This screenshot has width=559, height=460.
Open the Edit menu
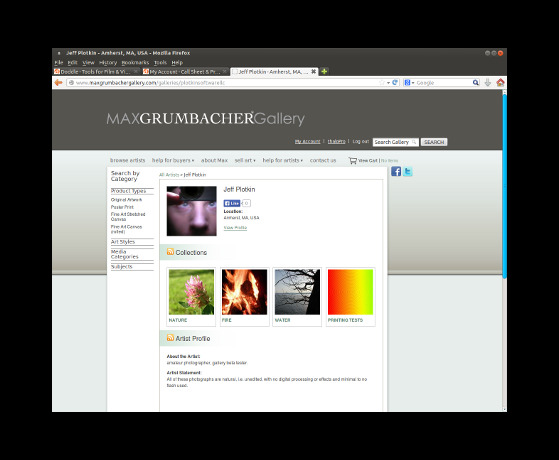72,63
